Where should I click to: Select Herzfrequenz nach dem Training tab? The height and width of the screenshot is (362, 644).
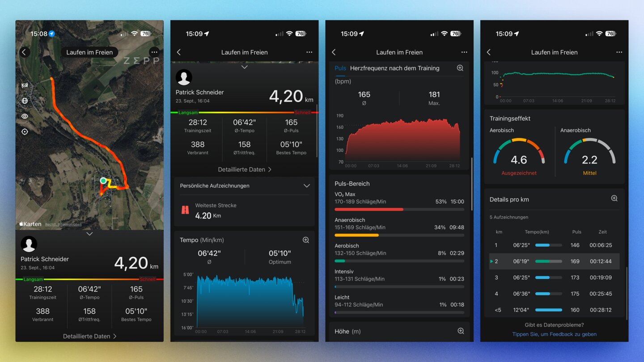pos(394,68)
